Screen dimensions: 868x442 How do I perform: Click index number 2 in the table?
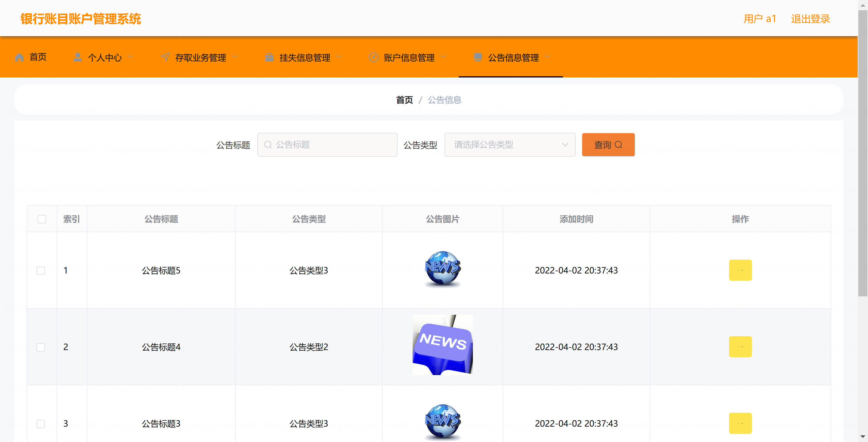(66, 347)
